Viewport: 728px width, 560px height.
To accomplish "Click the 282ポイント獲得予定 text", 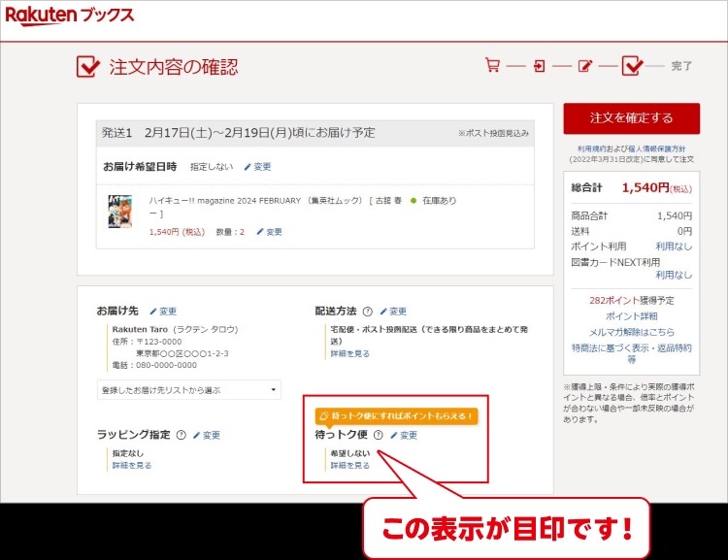I will coord(632,301).
